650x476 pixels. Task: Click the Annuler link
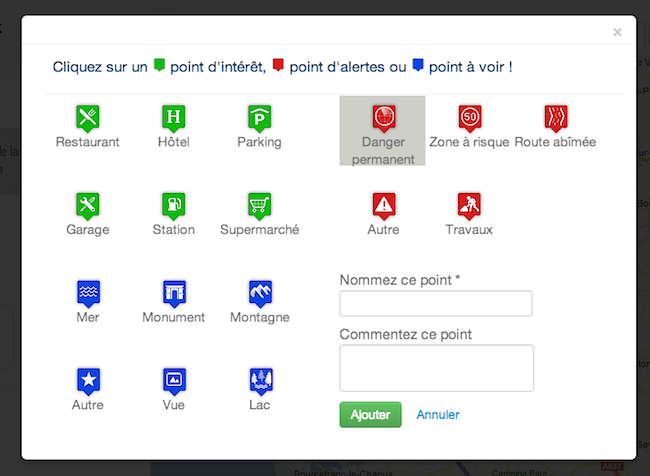click(x=438, y=414)
